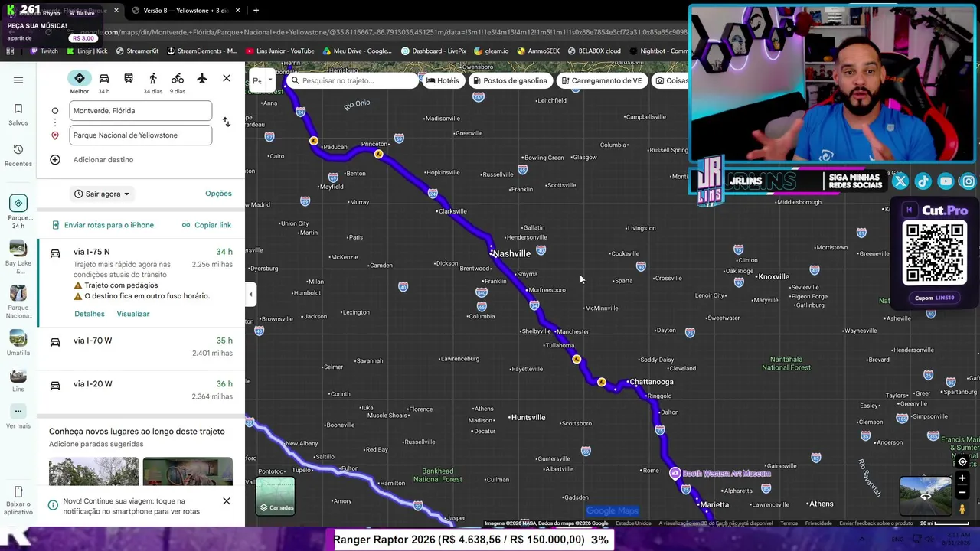Open the StreamElements bookmark
The width and height of the screenshot is (980, 551).
201,51
